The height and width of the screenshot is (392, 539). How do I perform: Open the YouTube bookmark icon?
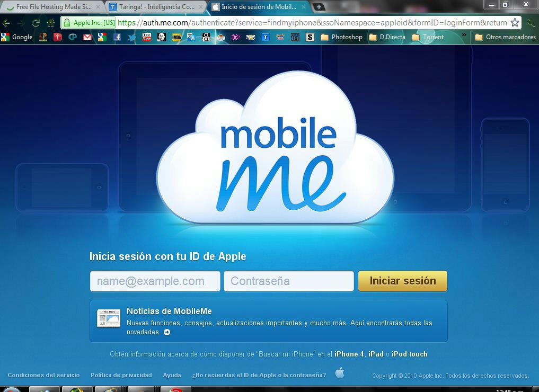click(x=147, y=37)
